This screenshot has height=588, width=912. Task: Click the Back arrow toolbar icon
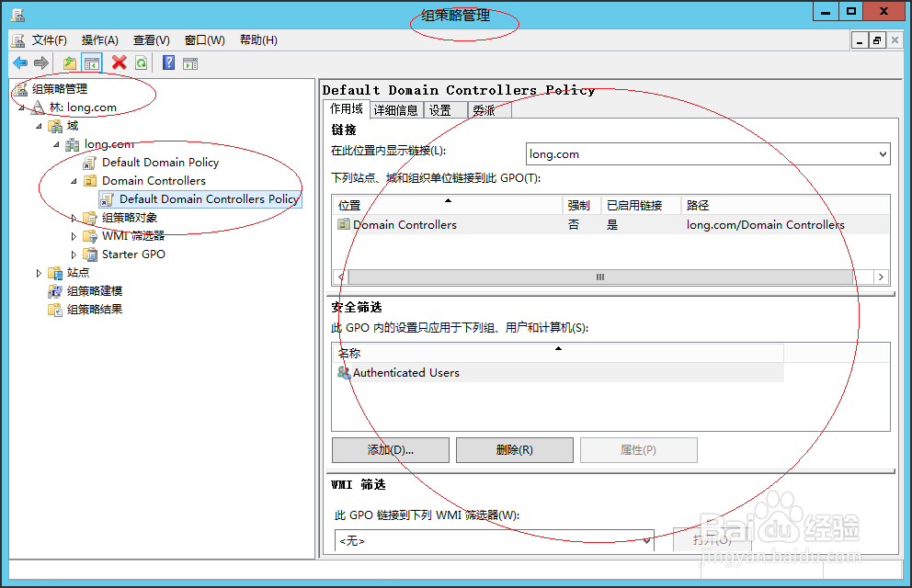(20, 62)
